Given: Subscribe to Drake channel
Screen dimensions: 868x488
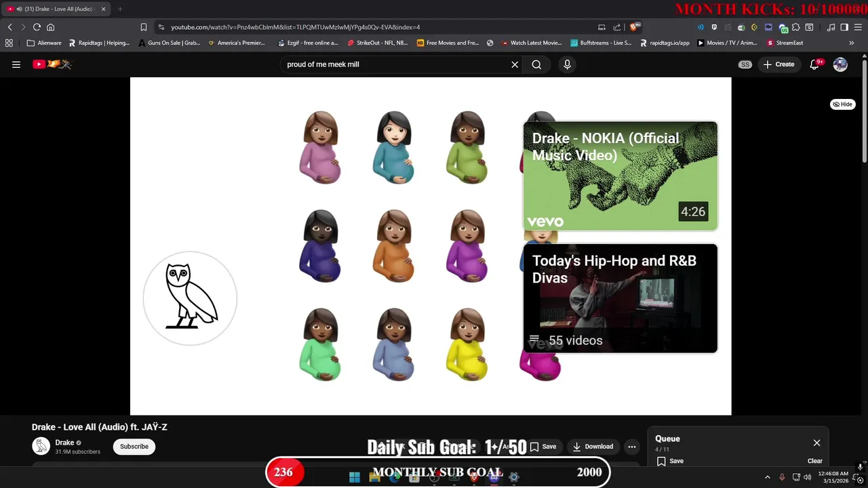Looking at the screenshot, I should click(x=134, y=446).
